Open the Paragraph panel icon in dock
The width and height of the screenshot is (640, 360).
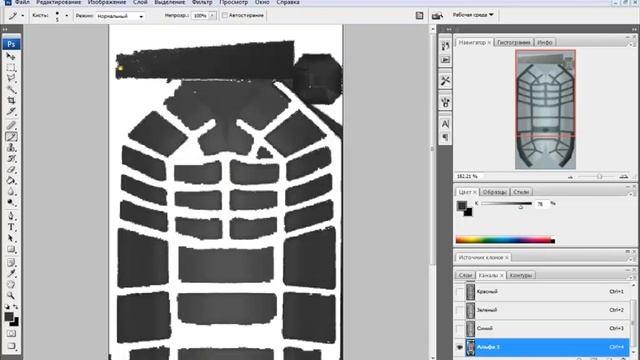point(445,137)
